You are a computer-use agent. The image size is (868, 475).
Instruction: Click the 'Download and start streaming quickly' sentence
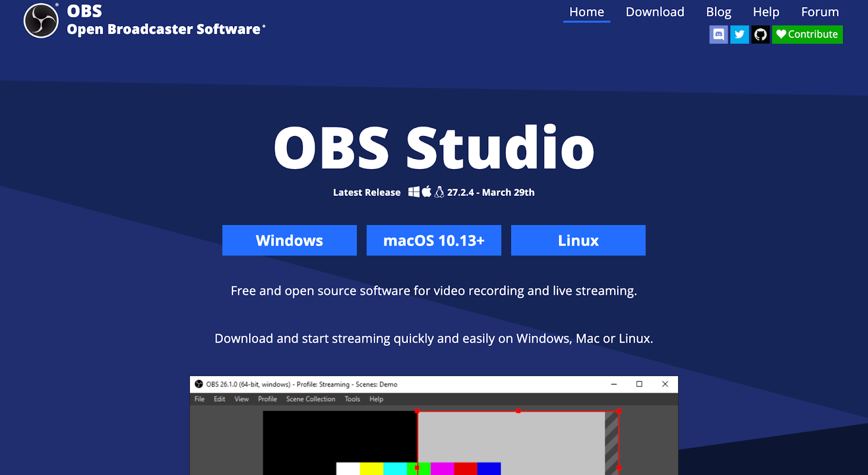click(434, 338)
